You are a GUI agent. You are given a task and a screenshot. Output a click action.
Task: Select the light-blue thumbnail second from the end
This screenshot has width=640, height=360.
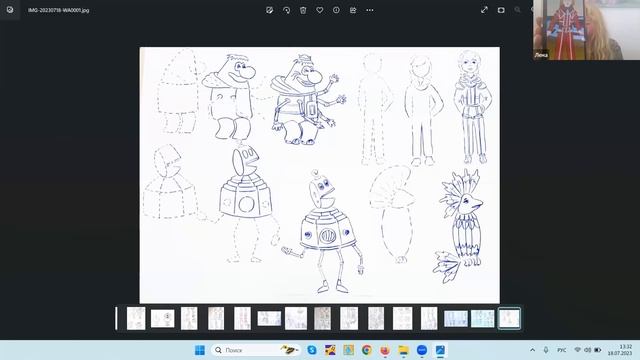click(482, 319)
